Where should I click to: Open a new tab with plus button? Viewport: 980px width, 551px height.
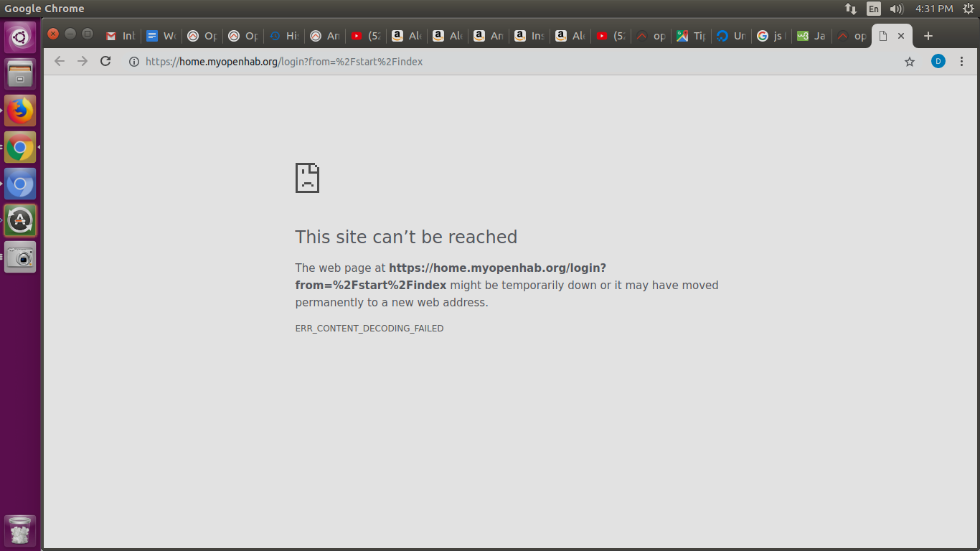click(928, 36)
